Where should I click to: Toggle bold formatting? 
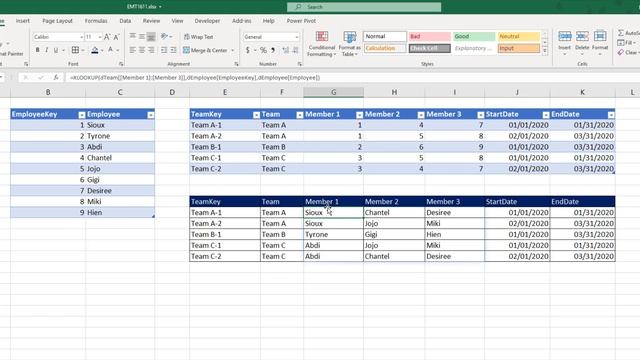[x=38, y=50]
